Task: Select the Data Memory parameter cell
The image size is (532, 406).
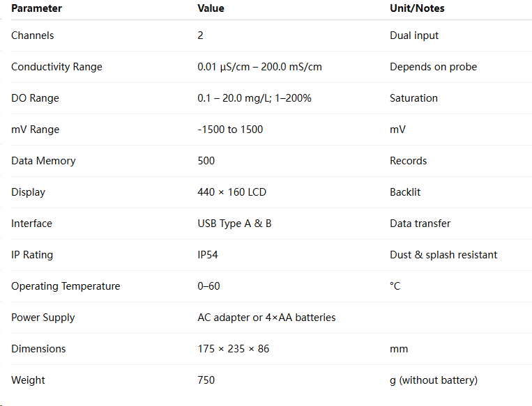Action: (43, 161)
